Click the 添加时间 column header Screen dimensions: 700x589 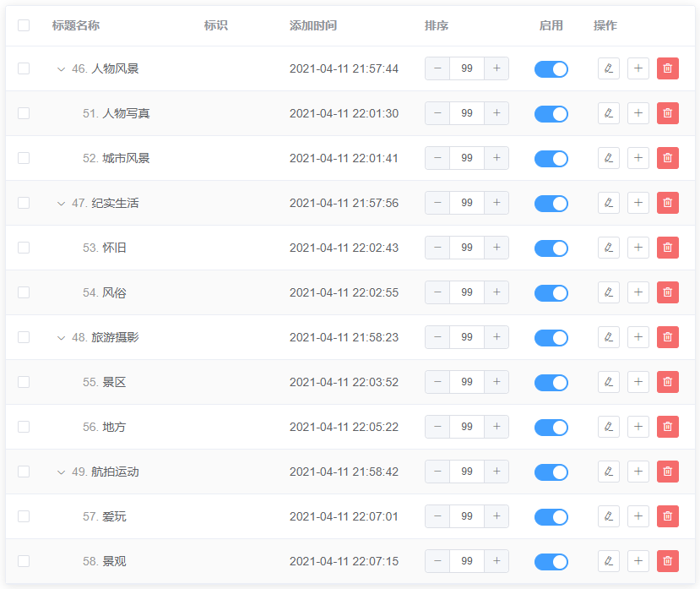point(313,25)
